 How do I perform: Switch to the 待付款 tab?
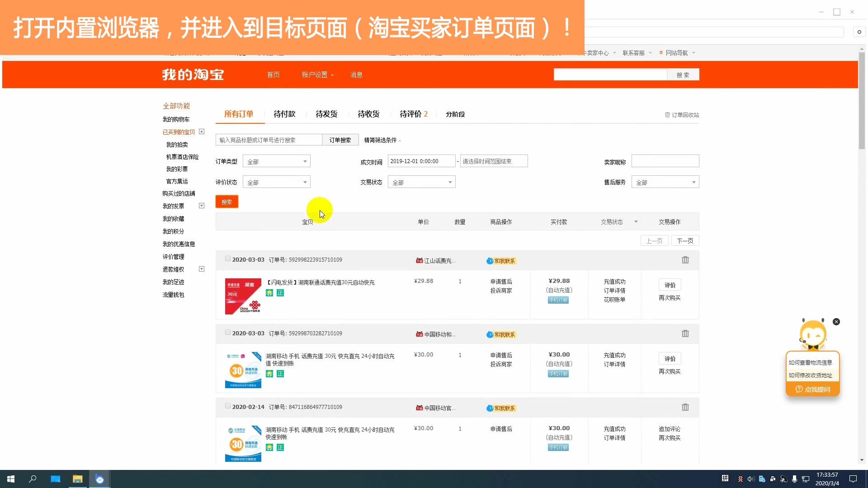pos(284,114)
